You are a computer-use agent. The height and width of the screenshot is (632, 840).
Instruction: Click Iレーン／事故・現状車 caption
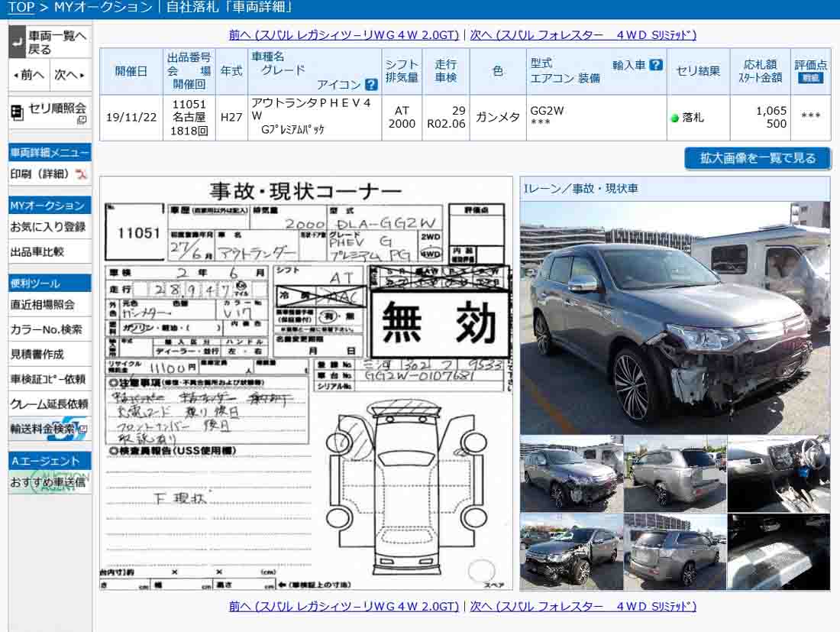(x=580, y=189)
